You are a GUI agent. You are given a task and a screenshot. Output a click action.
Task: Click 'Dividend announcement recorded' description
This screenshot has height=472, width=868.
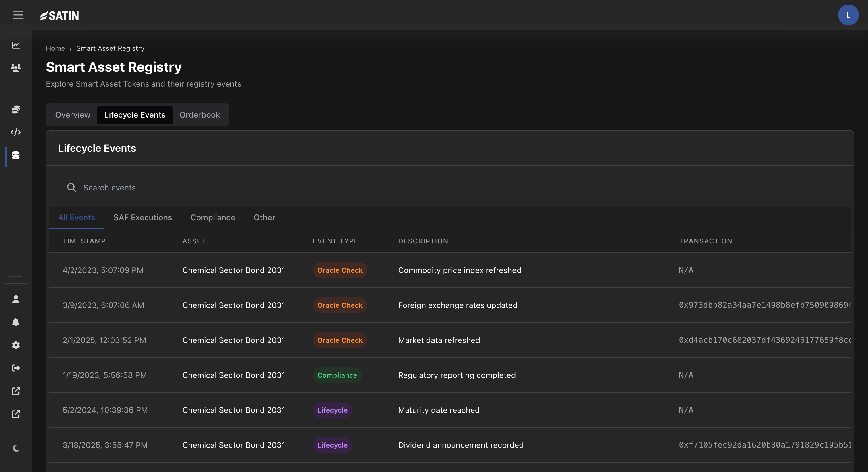(x=461, y=445)
